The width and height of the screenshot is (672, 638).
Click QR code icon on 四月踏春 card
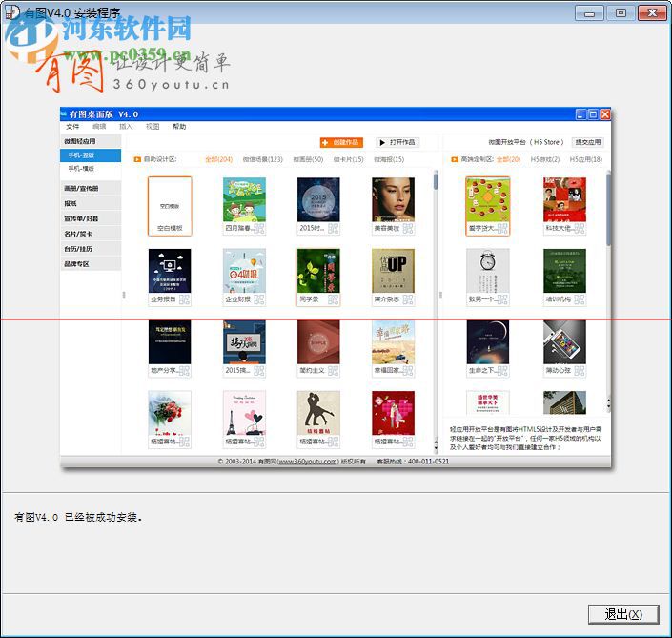coord(259,229)
